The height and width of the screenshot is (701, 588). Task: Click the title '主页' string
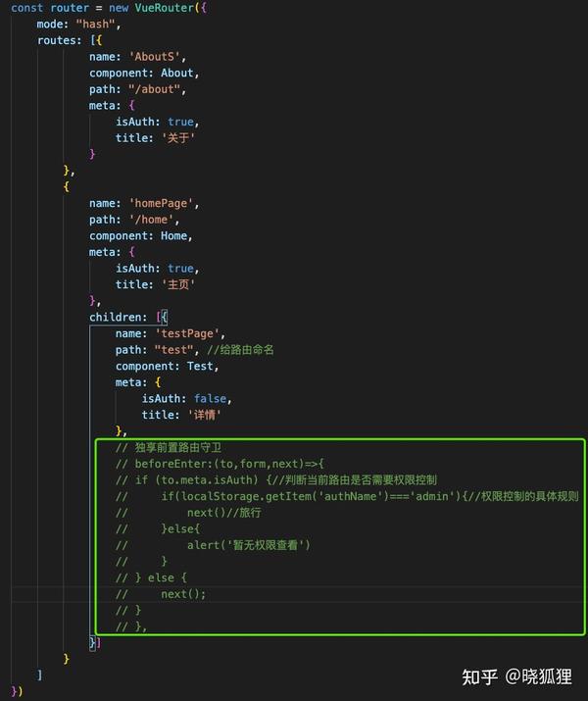pyautogui.click(x=177, y=284)
